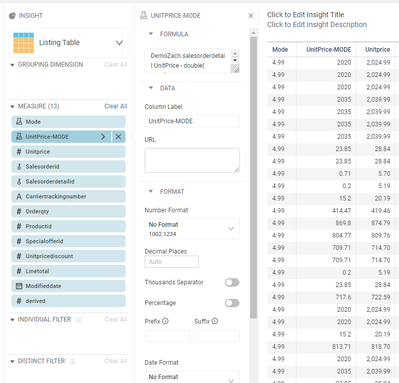
Task: Collapse the DISTINCT FILTER section
Action: tap(12, 361)
